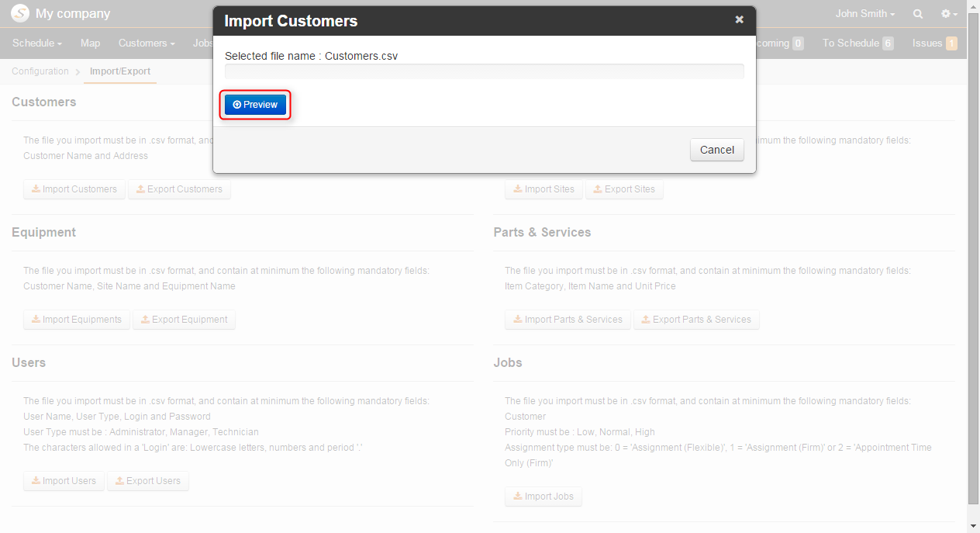
Task: Open the To Schedule counter
Action: [857, 43]
